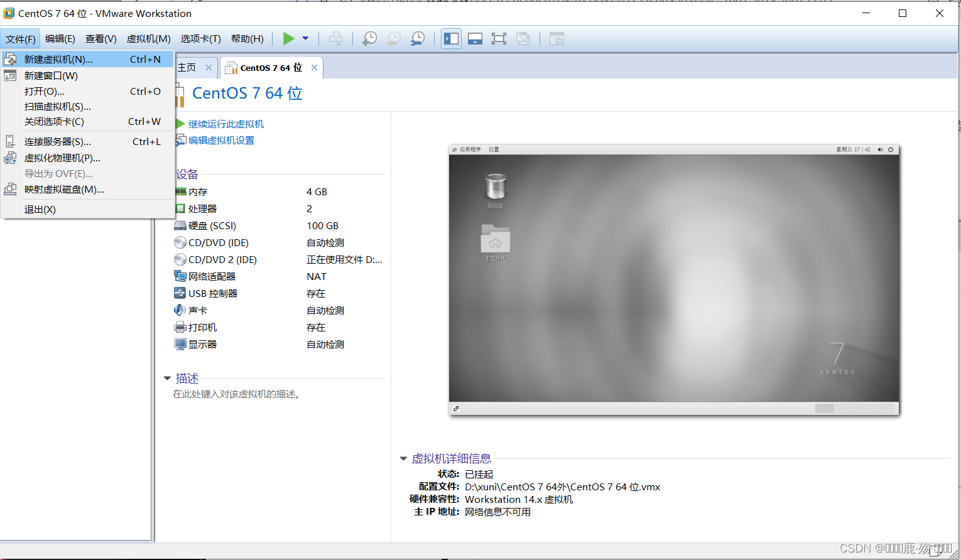
Task: Open the 虚拟机(M) menu
Action: (149, 39)
